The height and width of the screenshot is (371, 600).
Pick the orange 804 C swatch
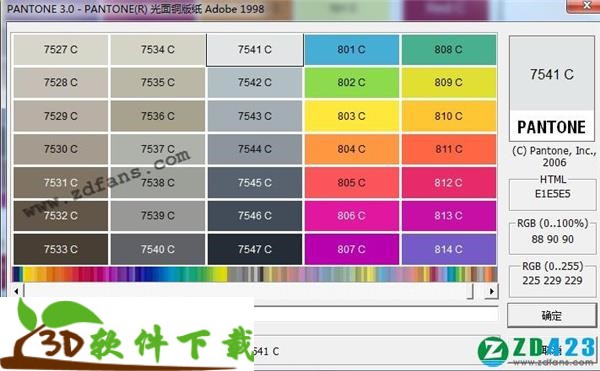click(x=352, y=149)
